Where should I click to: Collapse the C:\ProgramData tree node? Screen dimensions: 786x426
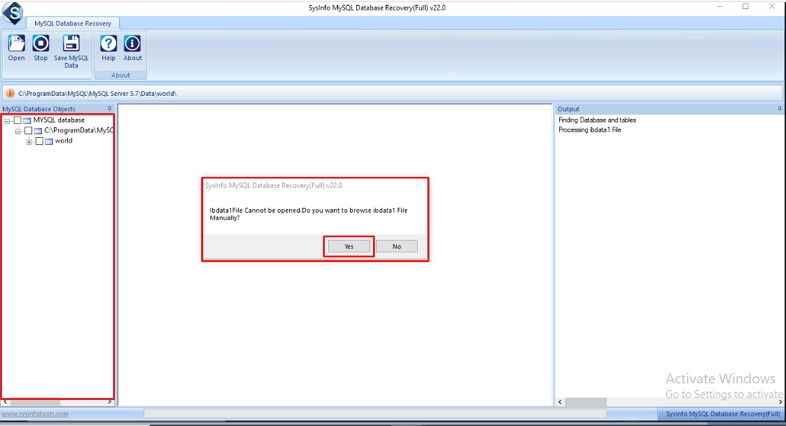tap(18, 131)
